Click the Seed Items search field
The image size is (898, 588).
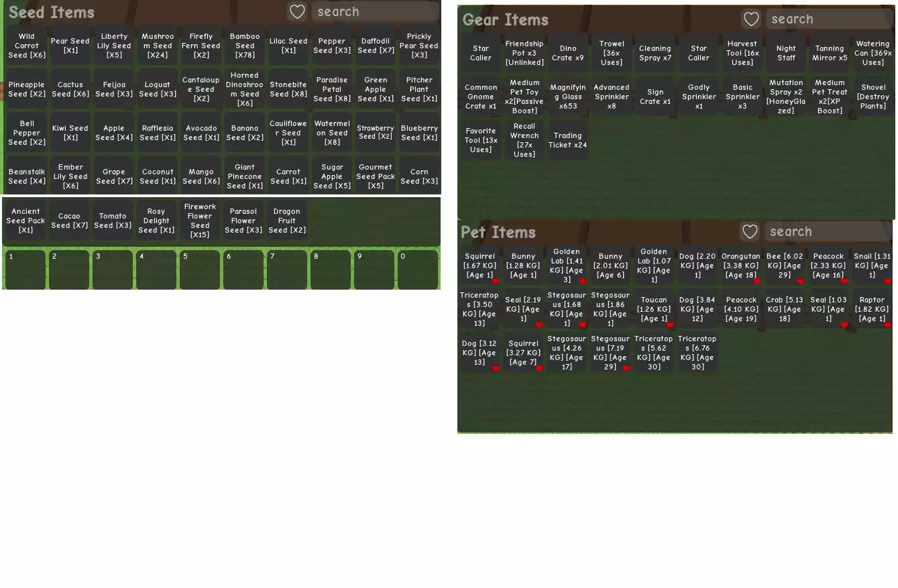[374, 11]
